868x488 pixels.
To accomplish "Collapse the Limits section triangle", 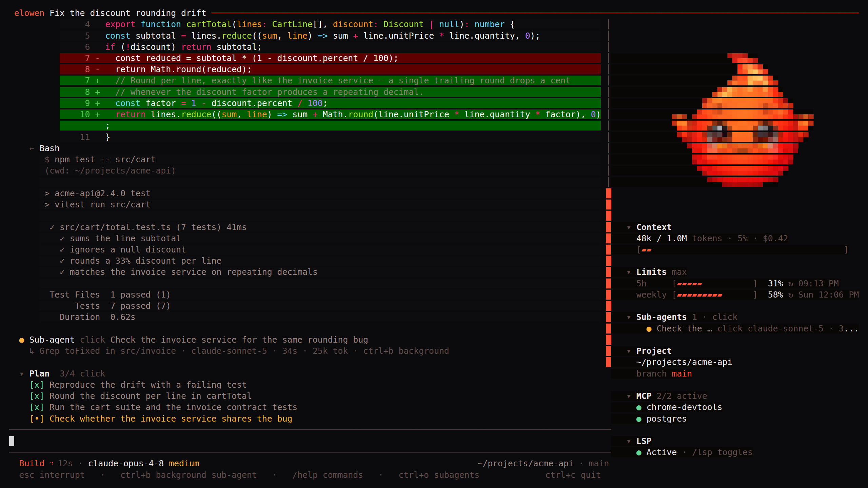I will [x=629, y=272].
